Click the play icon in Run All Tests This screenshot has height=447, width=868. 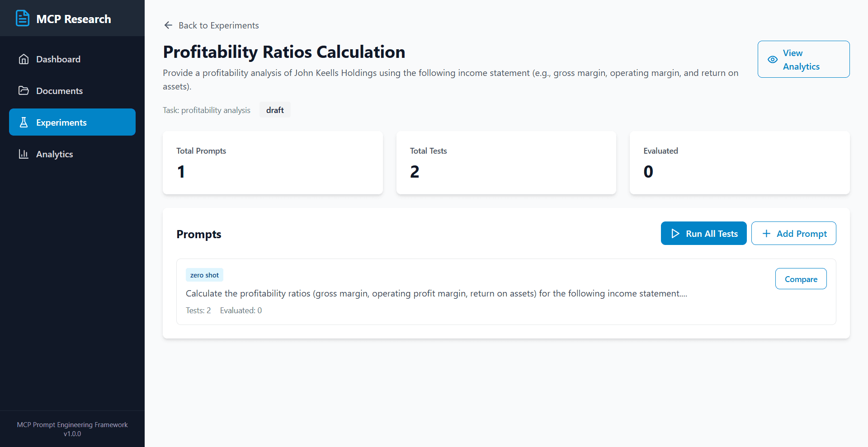coord(675,234)
